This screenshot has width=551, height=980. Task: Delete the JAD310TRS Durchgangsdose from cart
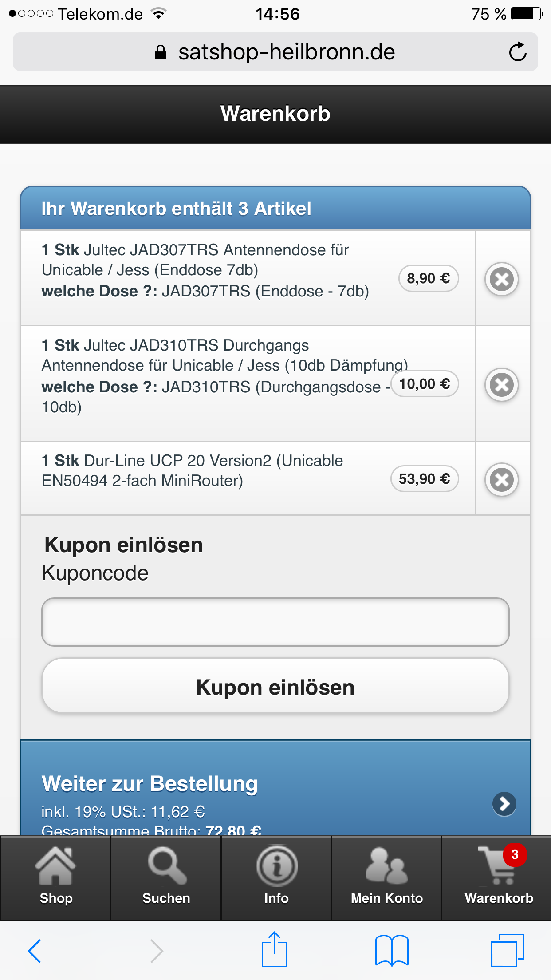click(x=502, y=385)
